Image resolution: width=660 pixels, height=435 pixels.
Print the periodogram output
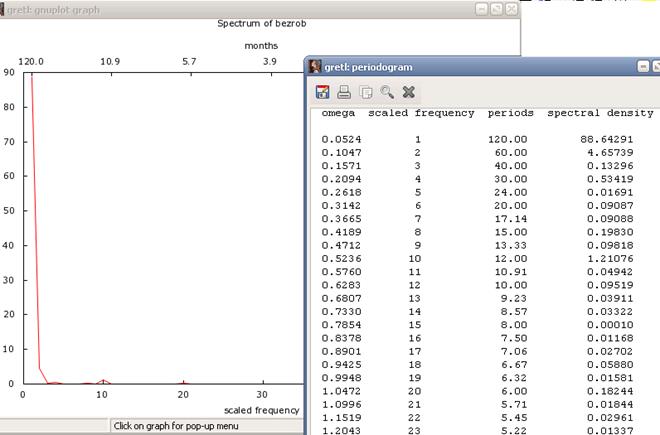(344, 92)
